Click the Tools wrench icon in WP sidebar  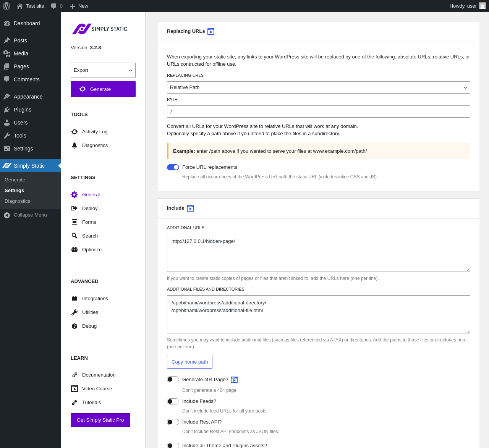point(7,136)
